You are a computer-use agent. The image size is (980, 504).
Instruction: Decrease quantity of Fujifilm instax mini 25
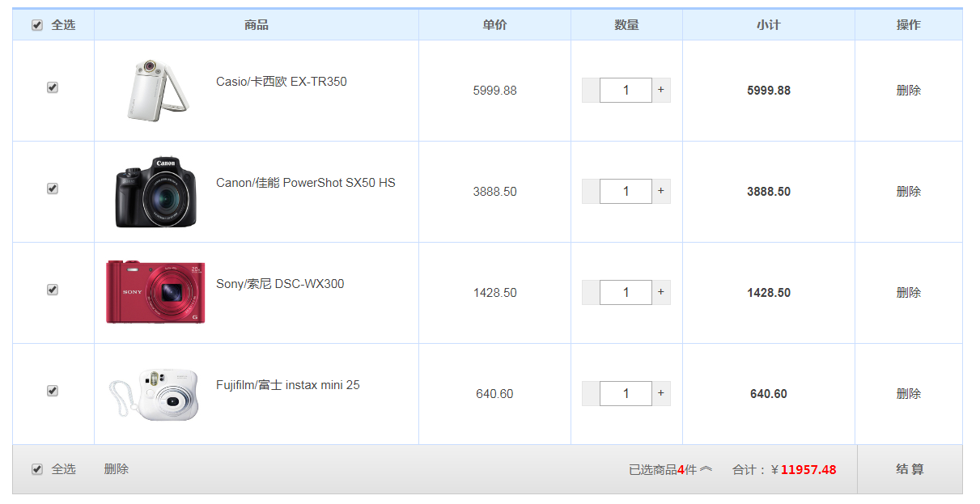[x=591, y=393]
